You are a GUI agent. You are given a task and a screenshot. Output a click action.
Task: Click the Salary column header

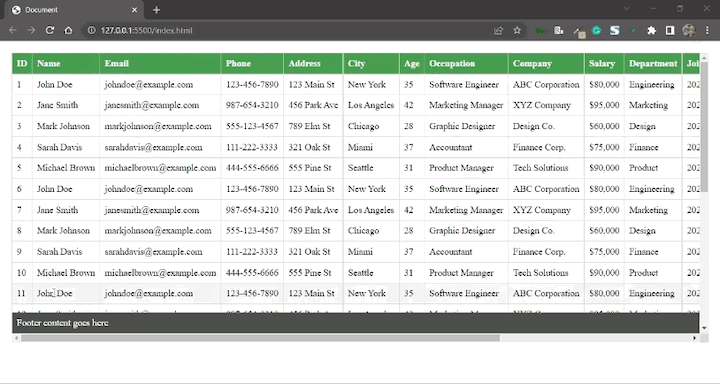coord(604,63)
